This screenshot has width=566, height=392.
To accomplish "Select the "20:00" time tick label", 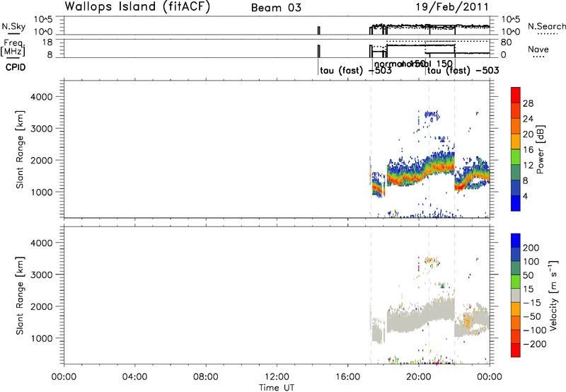I will tap(418, 377).
